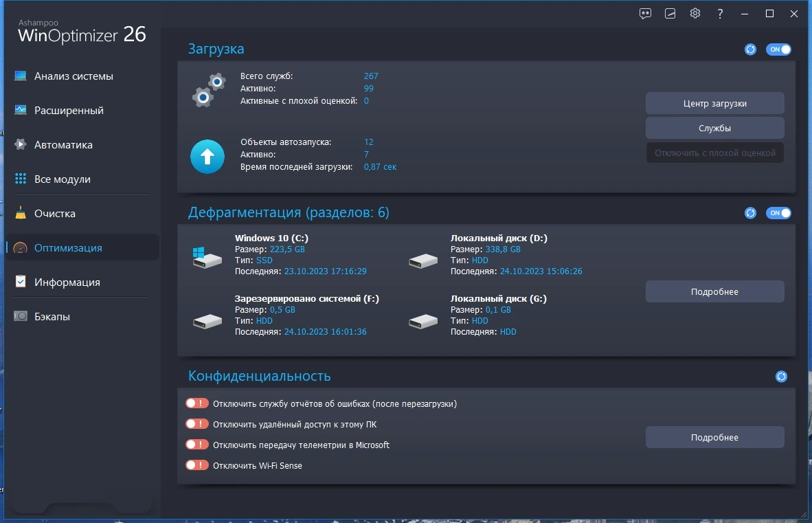812x523 pixels.
Task: Click Службы button
Action: coord(714,128)
